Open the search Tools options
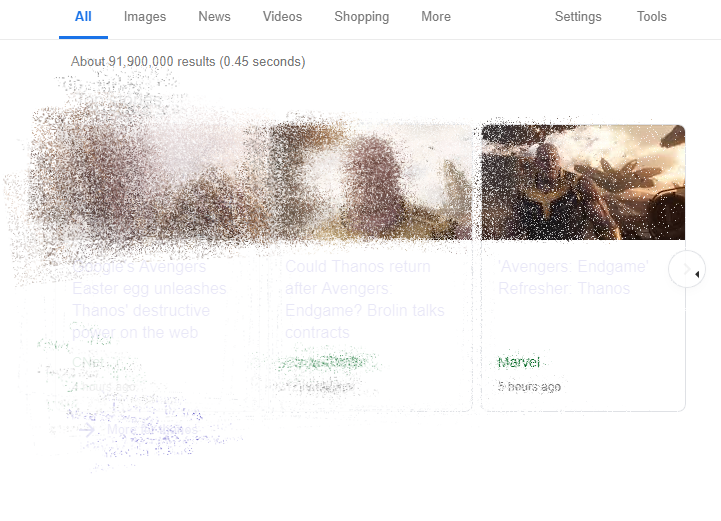 click(x=652, y=17)
